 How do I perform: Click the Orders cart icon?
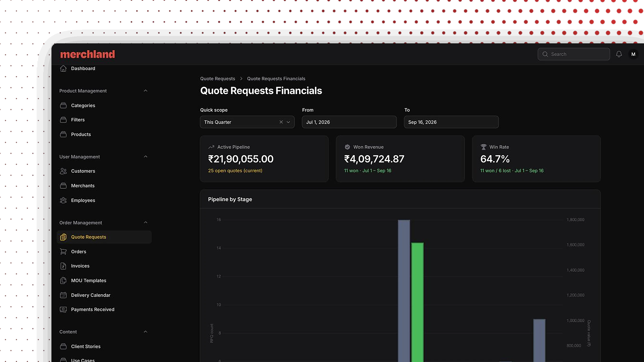[x=63, y=251]
